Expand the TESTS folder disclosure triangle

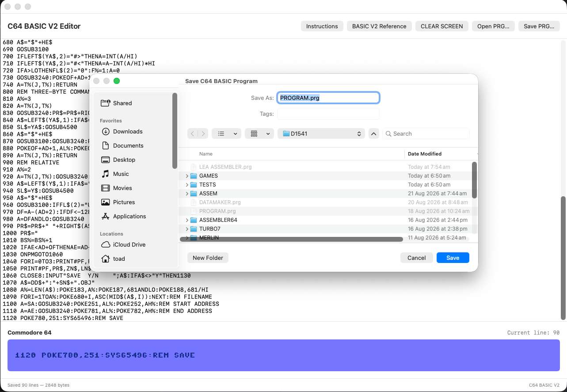click(x=187, y=185)
